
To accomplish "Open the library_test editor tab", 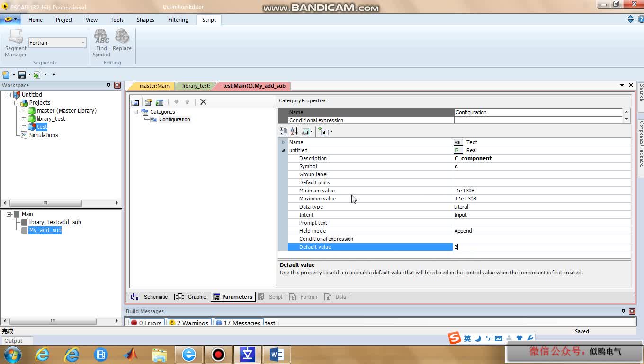I will click(x=196, y=86).
